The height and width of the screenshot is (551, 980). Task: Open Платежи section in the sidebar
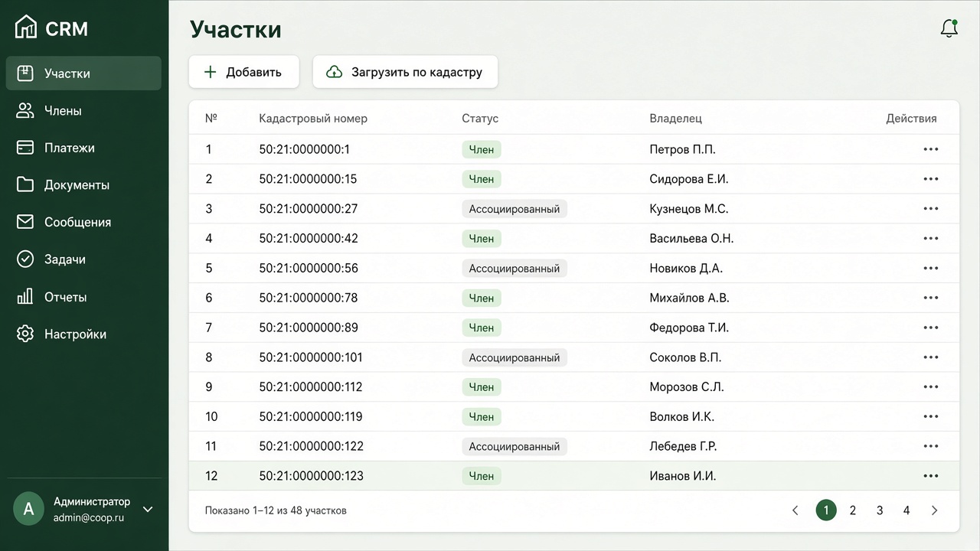[83, 148]
